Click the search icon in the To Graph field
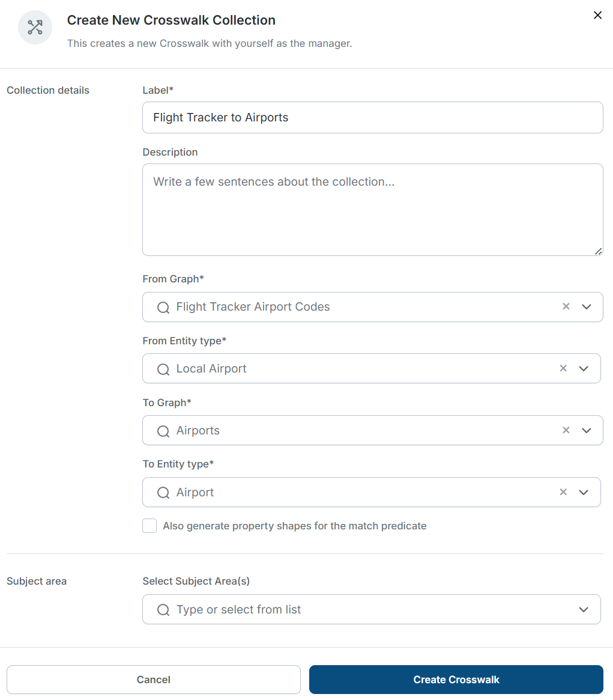The width and height of the screenshot is (613, 700). click(x=163, y=430)
